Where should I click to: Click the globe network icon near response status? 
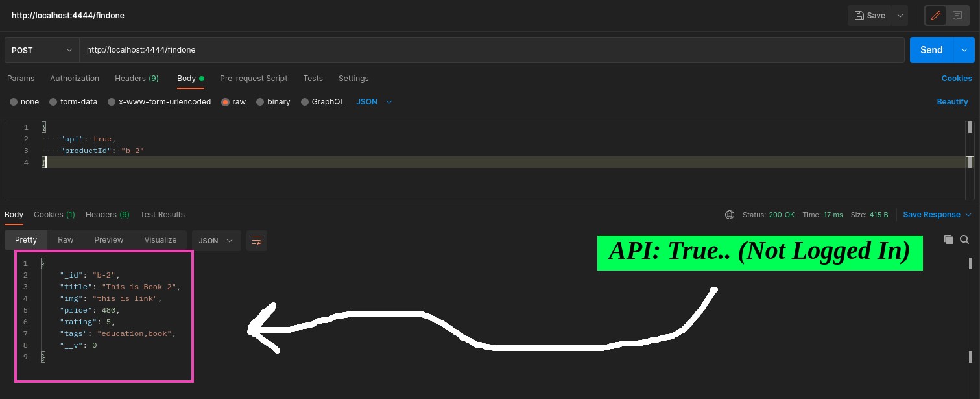(x=730, y=214)
